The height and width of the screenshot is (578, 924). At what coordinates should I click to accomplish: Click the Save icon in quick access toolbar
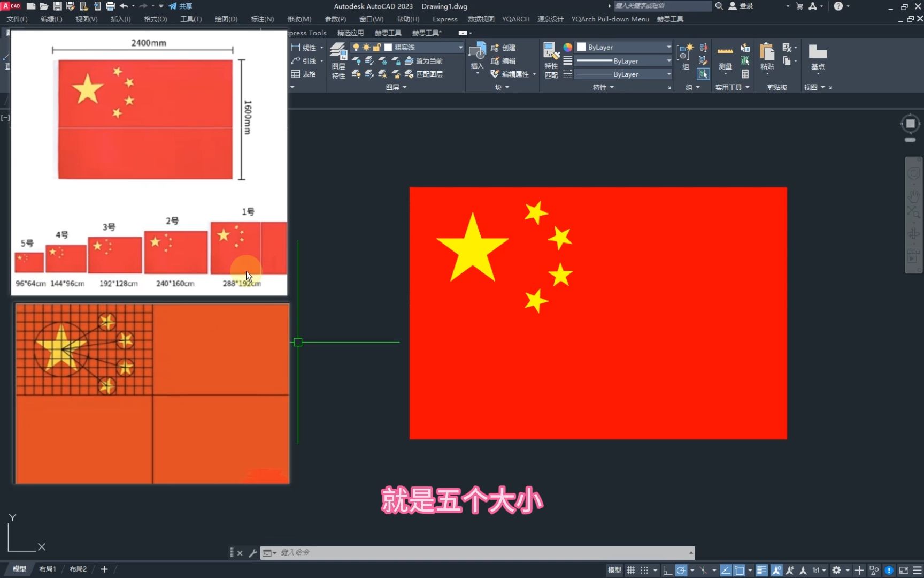[x=57, y=6]
